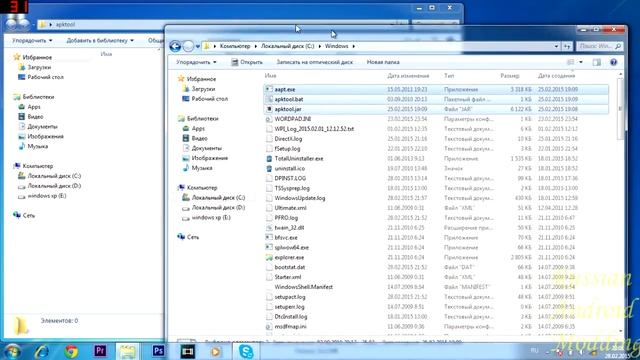
Task: Select the modfmap.ini file
Action: 290,327
